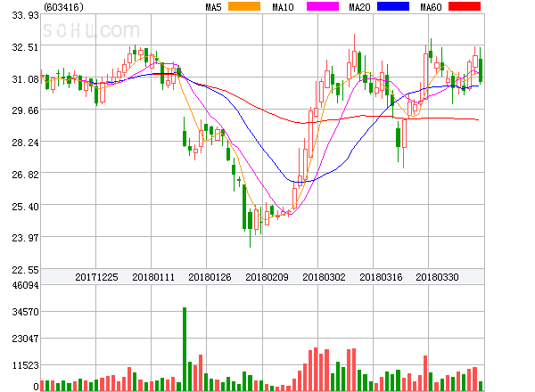Screen dimensions: 535x392
Task: Select the stock code (603416) label
Action: pyautogui.click(x=64, y=7)
